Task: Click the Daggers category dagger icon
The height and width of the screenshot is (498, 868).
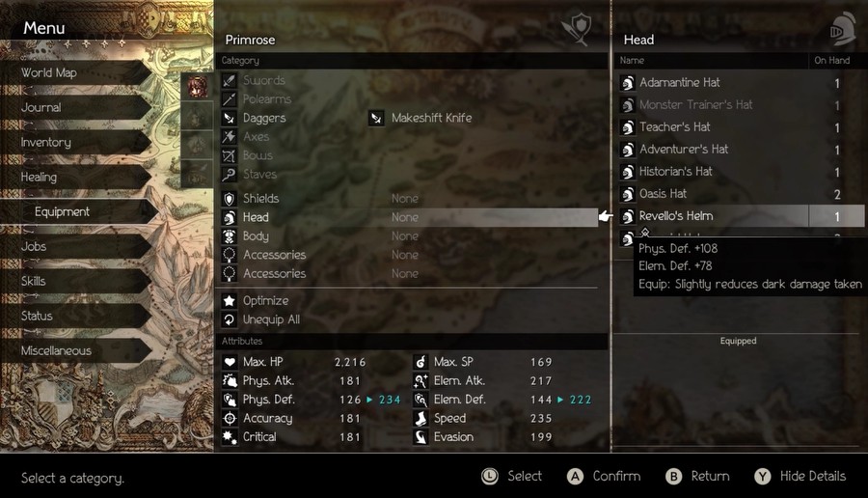Action: 230,118
